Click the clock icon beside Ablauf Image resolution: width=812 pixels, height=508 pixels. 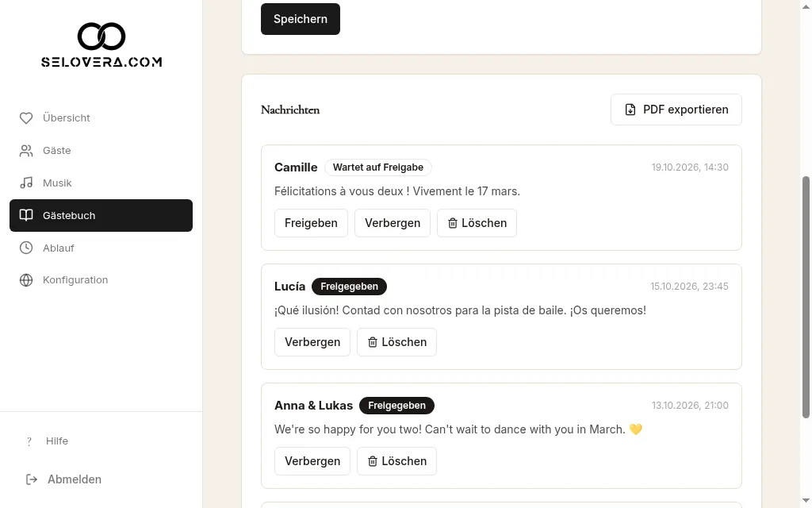click(x=26, y=248)
